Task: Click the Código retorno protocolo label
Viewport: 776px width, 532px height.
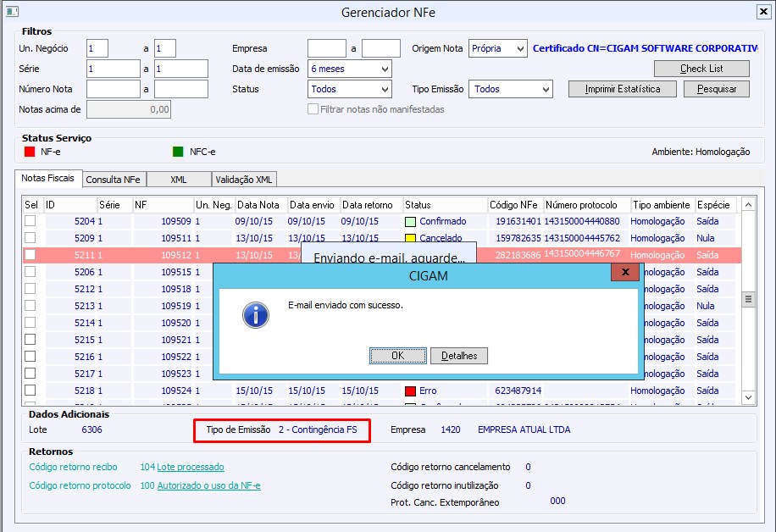Action: tap(80, 485)
